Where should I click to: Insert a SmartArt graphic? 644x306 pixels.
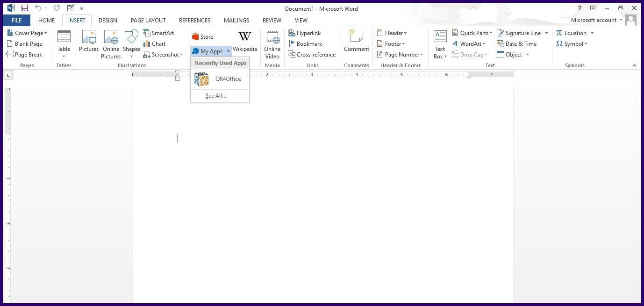159,33
